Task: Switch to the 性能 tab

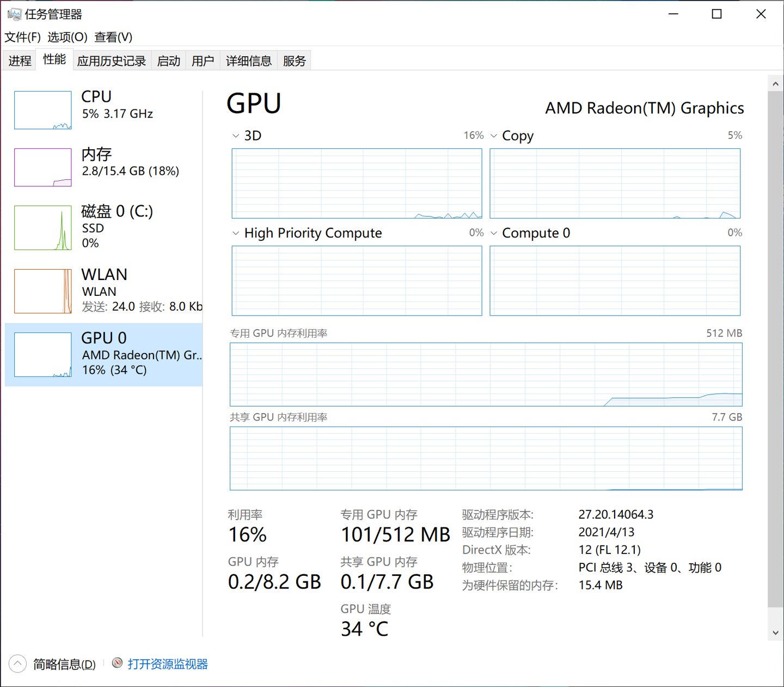Action: [54, 59]
